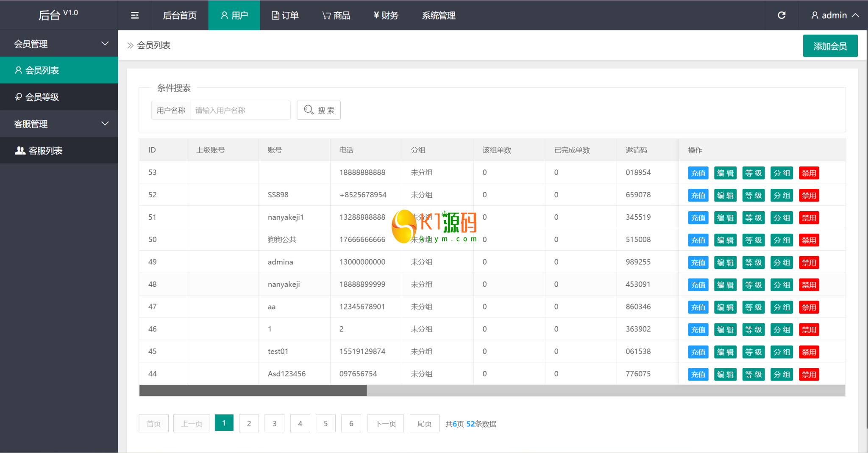Click 充值 for user ID 53
The height and width of the screenshot is (453, 868).
point(698,173)
